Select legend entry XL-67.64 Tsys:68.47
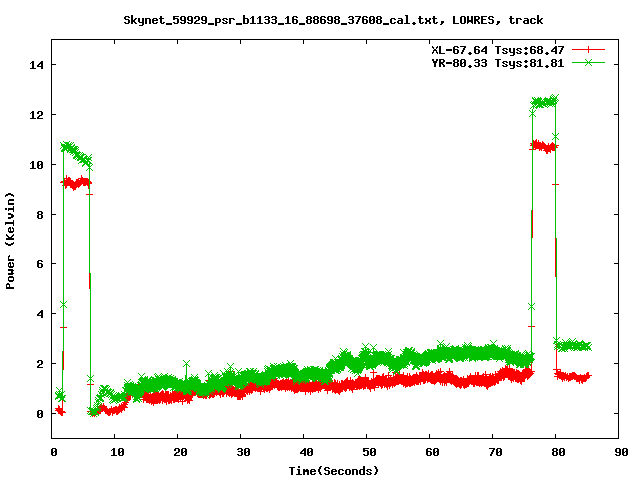Image resolution: width=640 pixels, height=480 pixels. [x=498, y=50]
